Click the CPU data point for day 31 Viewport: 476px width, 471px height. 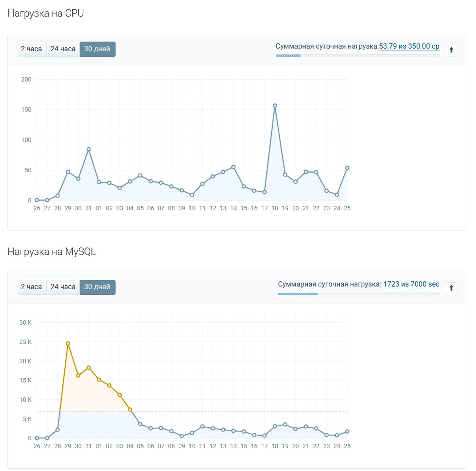tap(89, 149)
